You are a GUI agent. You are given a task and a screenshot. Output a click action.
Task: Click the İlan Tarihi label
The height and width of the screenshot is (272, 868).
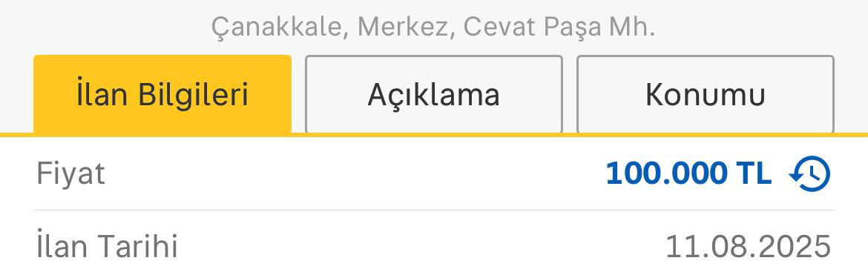(107, 246)
